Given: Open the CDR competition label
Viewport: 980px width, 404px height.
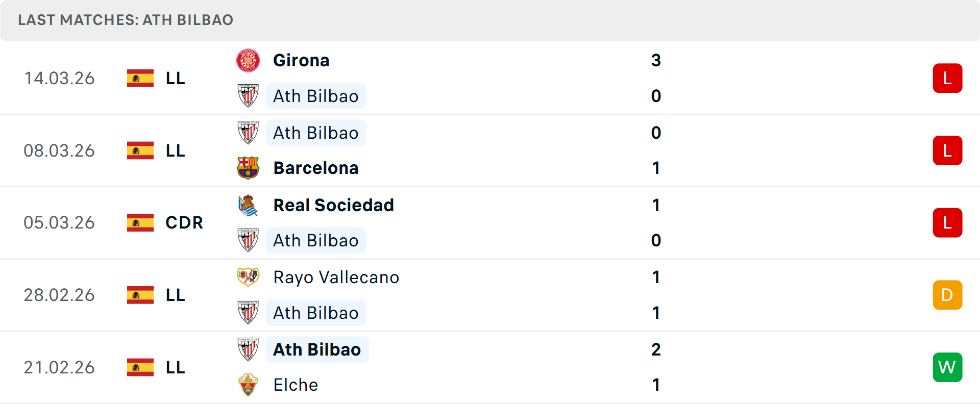Looking at the screenshot, I should pyautogui.click(x=184, y=222).
